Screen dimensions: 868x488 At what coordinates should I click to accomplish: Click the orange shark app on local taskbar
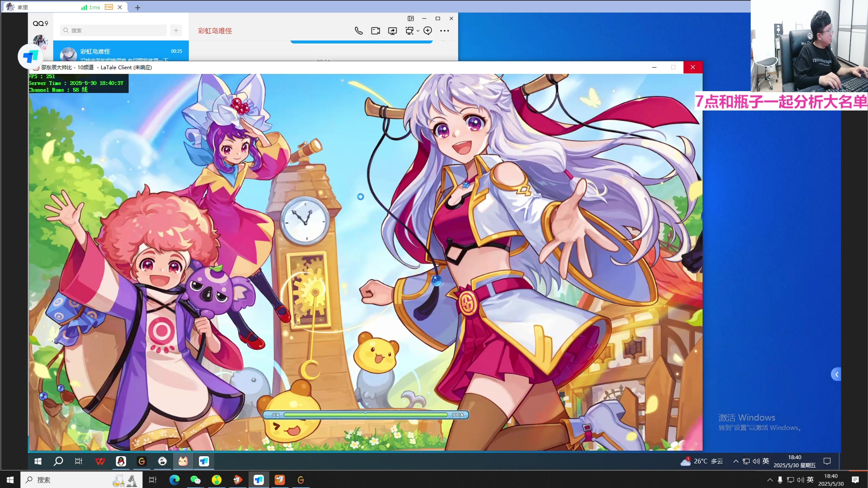pyautogui.click(x=280, y=480)
